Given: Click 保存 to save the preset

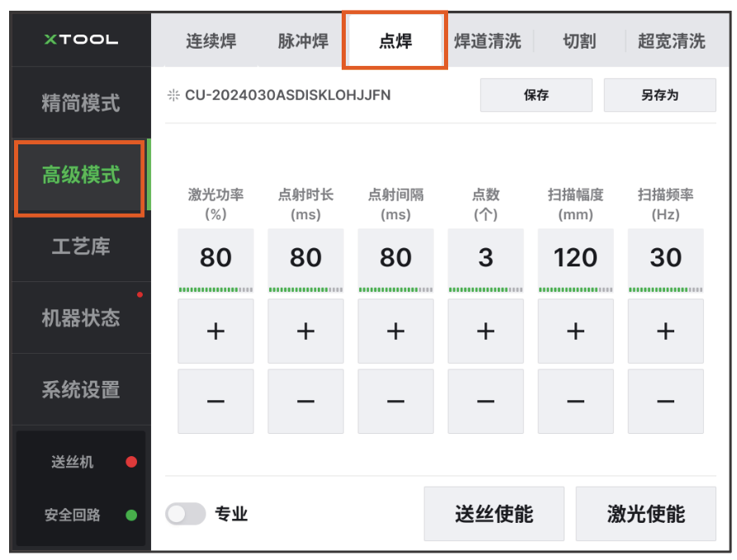Looking at the screenshot, I should click(x=536, y=95).
